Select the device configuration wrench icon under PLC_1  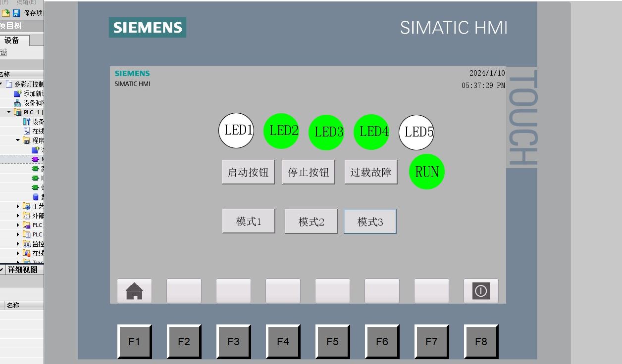[x=27, y=122]
